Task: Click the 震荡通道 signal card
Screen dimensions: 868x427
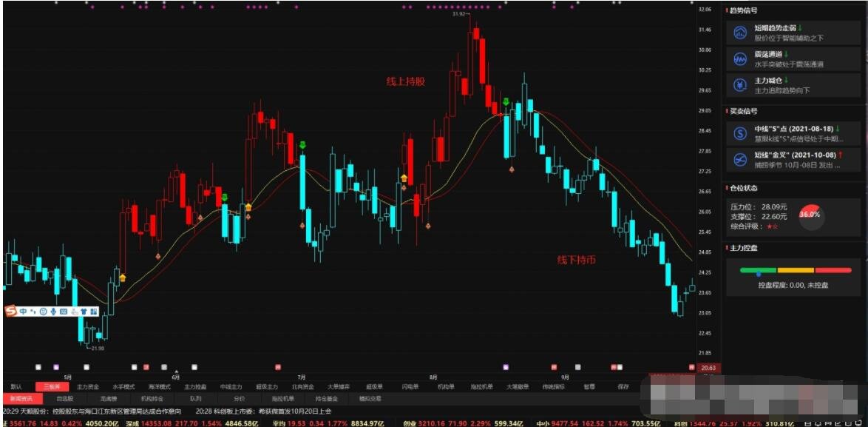Action: [793, 58]
